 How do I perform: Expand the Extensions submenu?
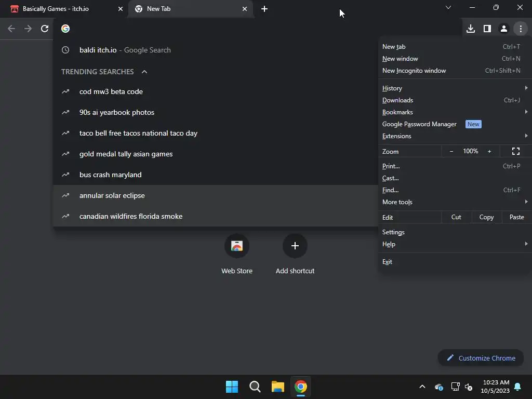(x=455, y=136)
